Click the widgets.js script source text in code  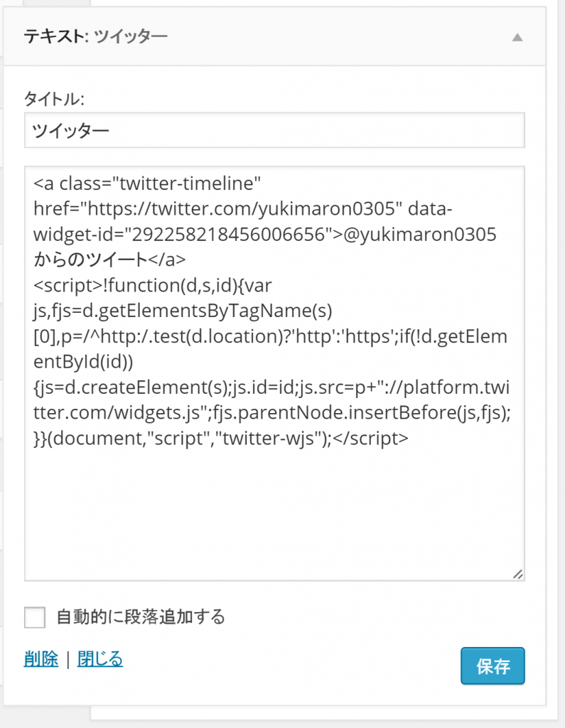[142, 412]
